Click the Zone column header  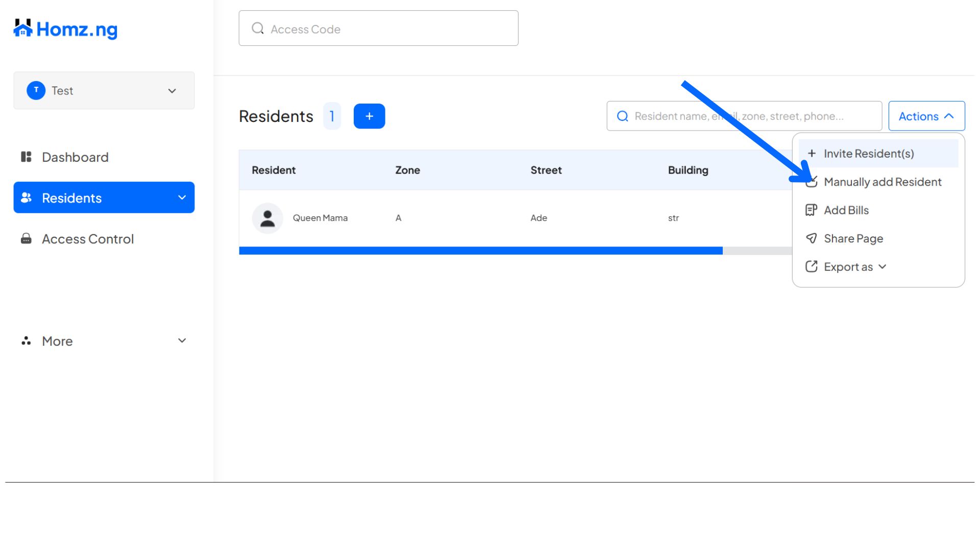click(407, 170)
